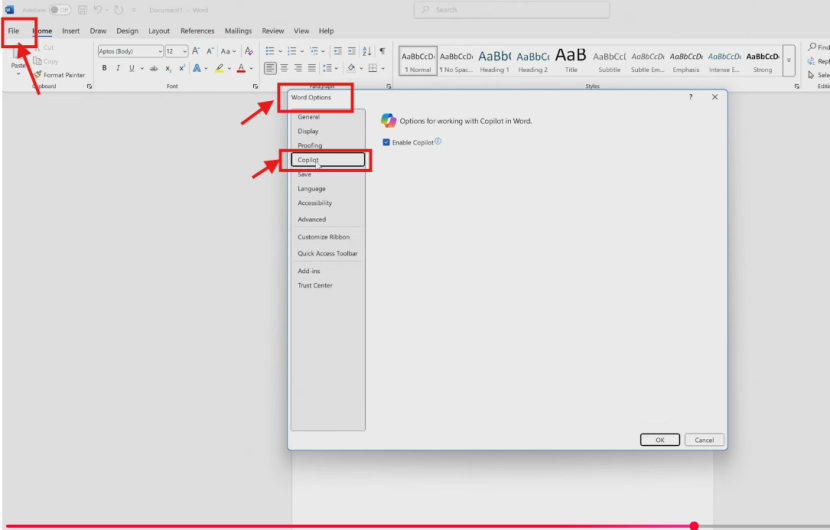
Task: Switch to the Draw tab
Action: (x=98, y=31)
